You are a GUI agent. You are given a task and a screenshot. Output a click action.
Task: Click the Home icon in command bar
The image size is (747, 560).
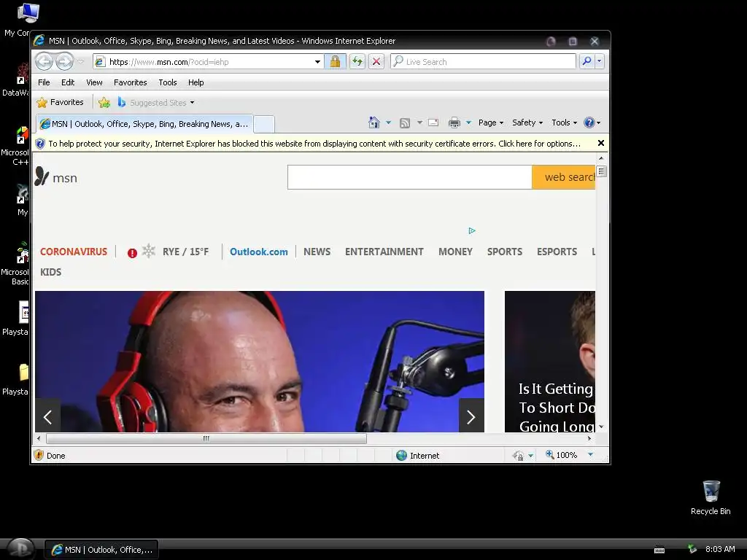point(374,122)
